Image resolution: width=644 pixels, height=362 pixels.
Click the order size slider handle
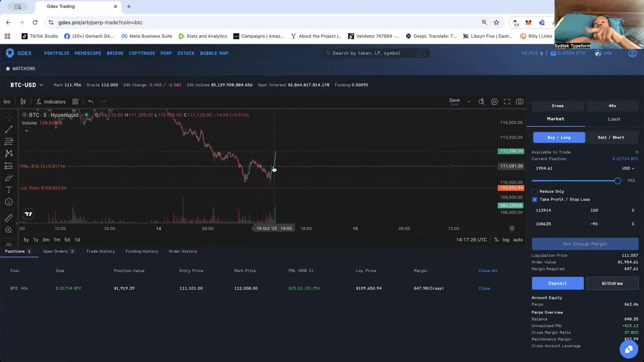pos(617,180)
